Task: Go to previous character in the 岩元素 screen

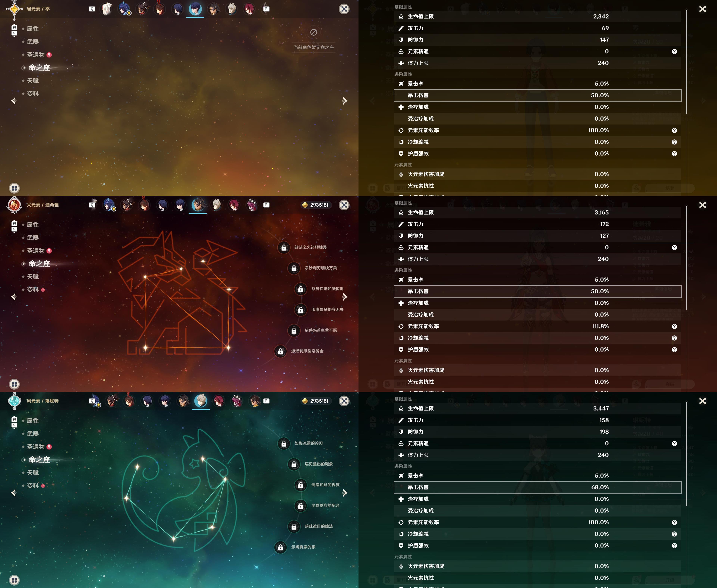Action: [14, 101]
